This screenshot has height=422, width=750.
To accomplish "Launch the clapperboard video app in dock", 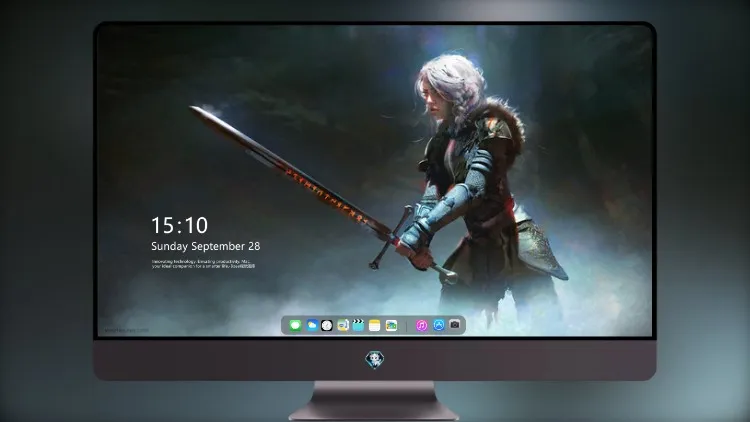I will (358, 326).
